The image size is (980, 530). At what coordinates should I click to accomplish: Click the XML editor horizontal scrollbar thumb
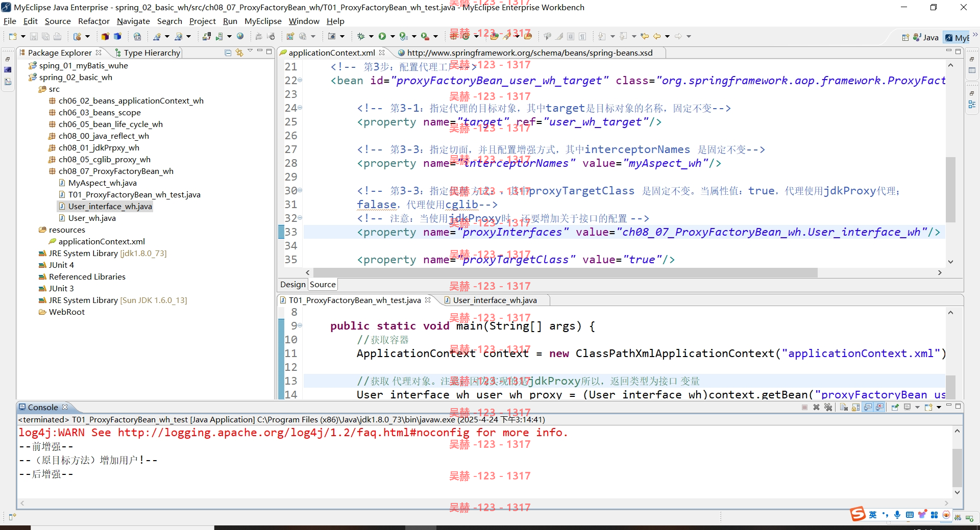point(566,273)
